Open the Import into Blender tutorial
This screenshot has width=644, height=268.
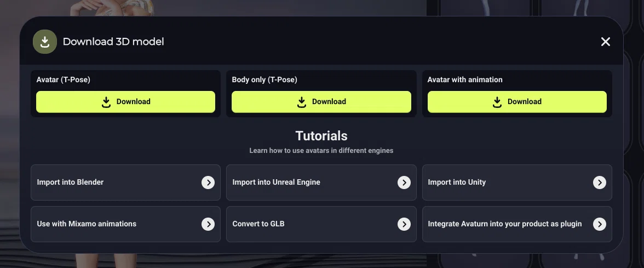click(x=126, y=183)
